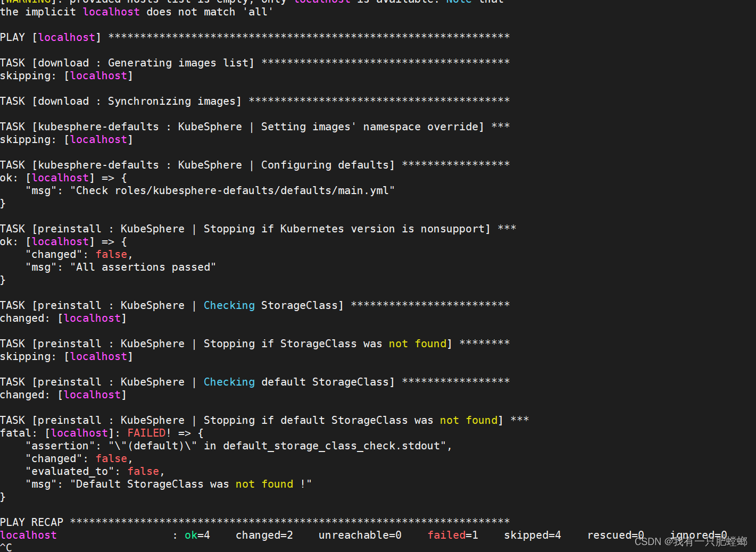Click 'changed=2' in the play recap
This screenshot has width=756, height=552.
pos(264,535)
